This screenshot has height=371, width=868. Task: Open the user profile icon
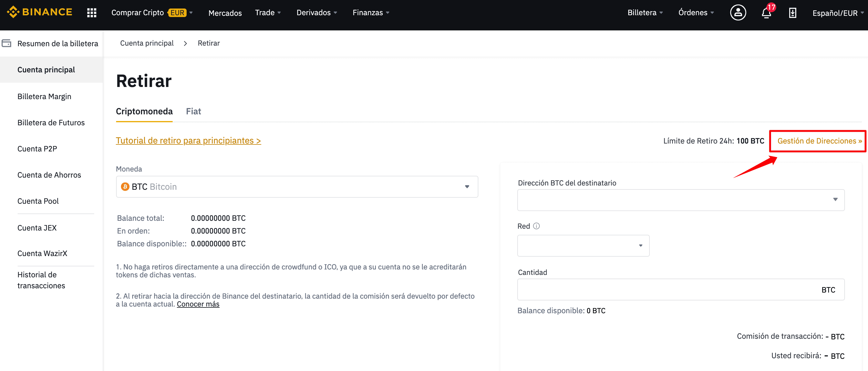(738, 12)
